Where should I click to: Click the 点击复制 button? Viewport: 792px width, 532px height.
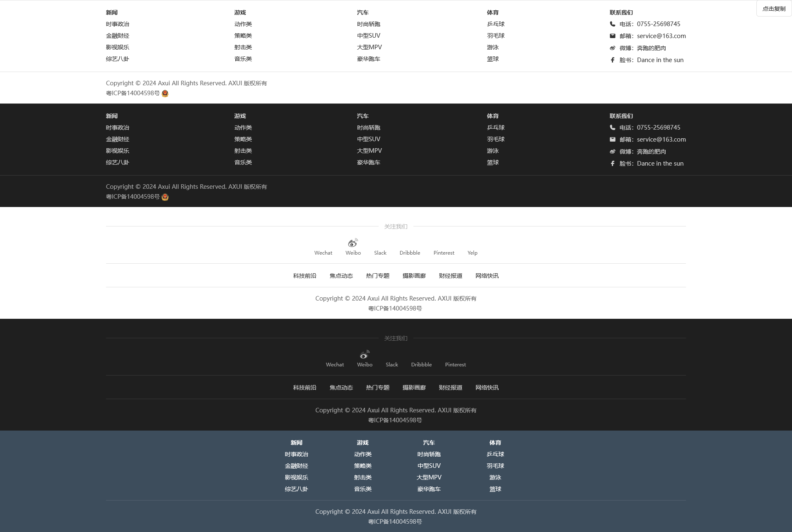773,8
